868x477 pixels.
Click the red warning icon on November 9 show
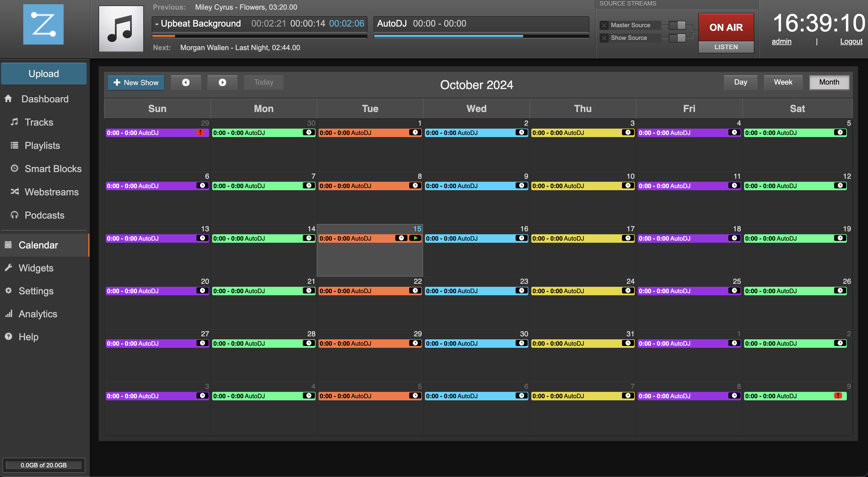pos(838,396)
